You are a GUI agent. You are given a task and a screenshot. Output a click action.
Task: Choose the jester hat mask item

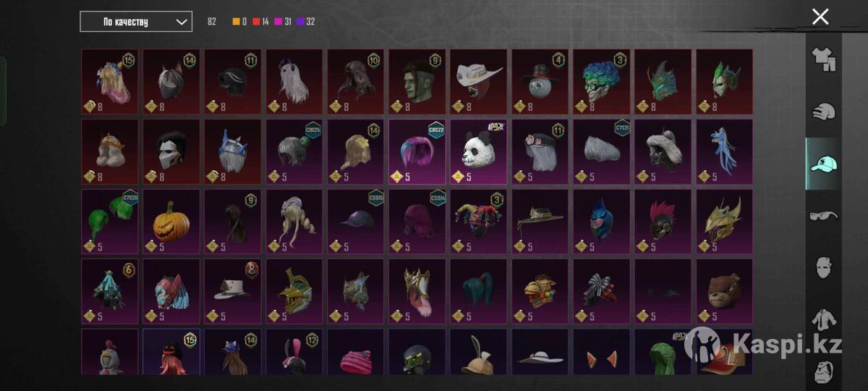tap(478, 222)
